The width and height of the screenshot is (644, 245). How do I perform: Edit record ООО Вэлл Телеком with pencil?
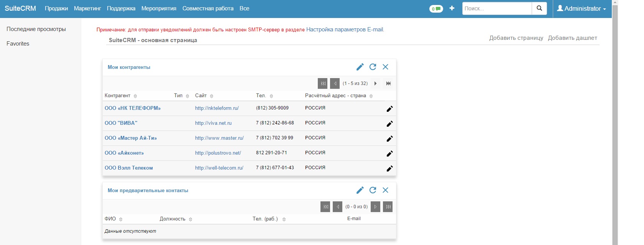(x=390, y=168)
